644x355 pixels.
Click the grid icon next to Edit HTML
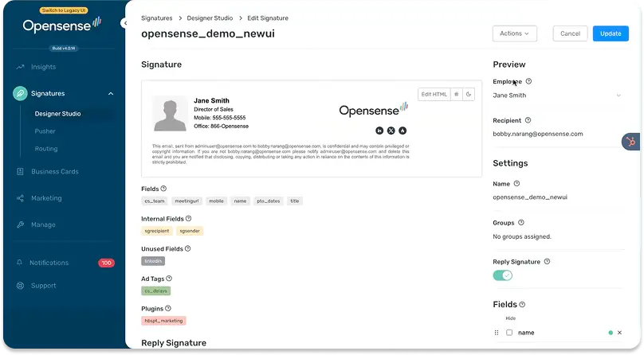click(457, 94)
